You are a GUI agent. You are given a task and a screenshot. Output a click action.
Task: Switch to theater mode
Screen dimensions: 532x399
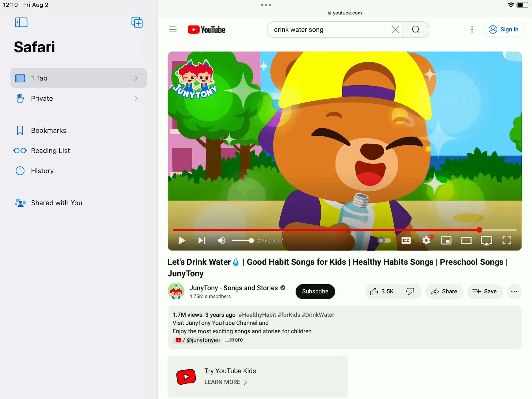coord(466,241)
